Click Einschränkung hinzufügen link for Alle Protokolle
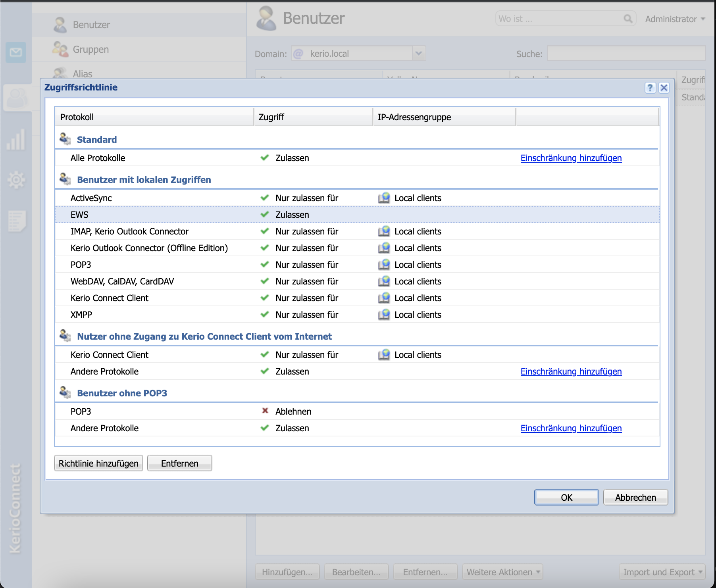Viewport: 716px width, 588px height. (x=571, y=158)
